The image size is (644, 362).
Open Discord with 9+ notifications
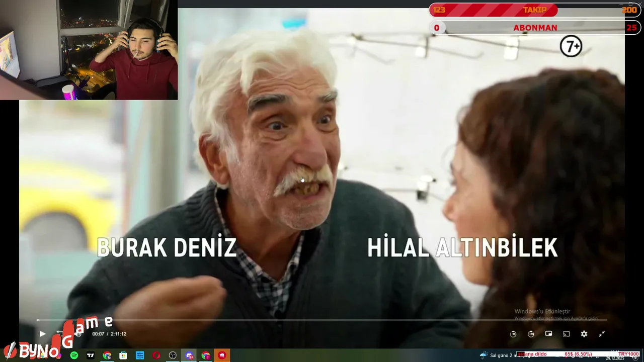click(189, 355)
